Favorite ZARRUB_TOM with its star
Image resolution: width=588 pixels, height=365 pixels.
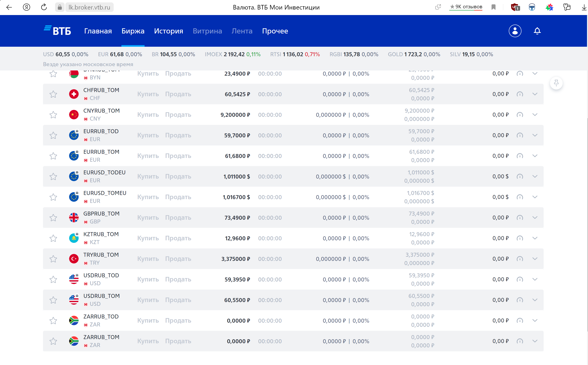pos(53,341)
